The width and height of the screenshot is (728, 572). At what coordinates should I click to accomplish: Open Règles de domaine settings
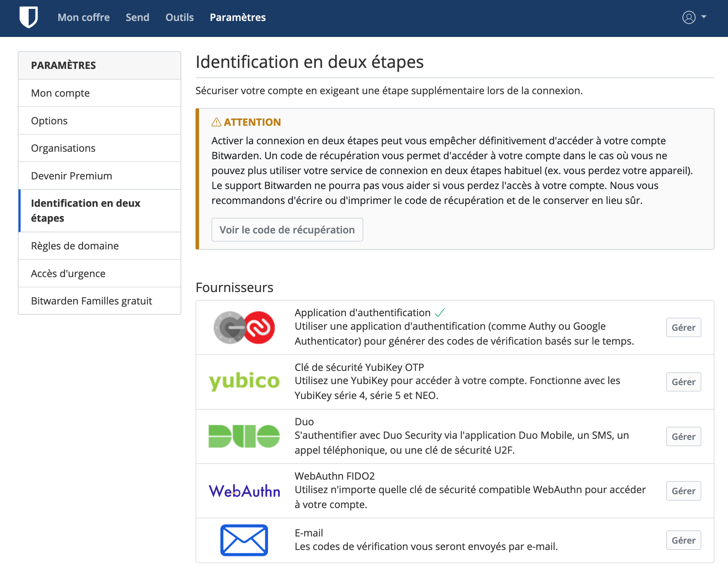(x=75, y=246)
